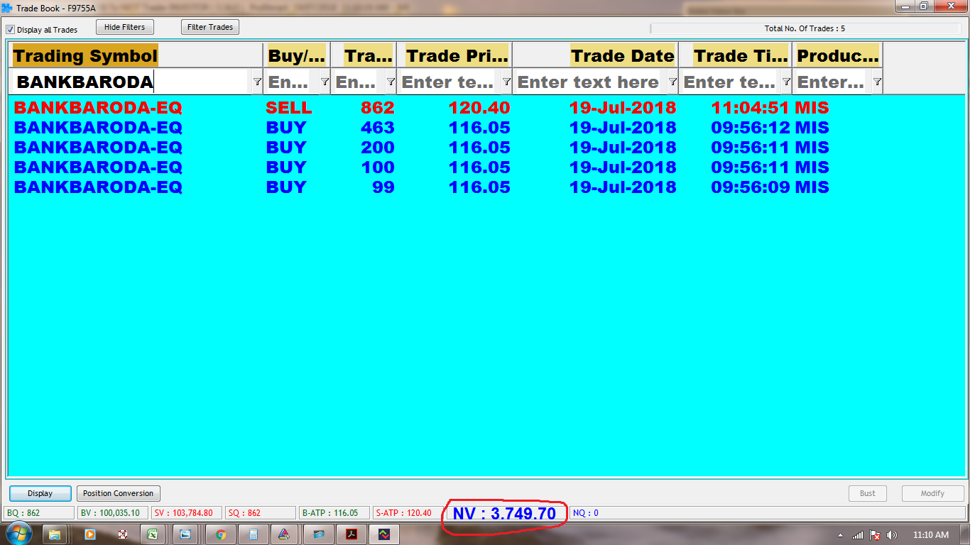Sort by Trading Symbol column header

[x=136, y=55]
